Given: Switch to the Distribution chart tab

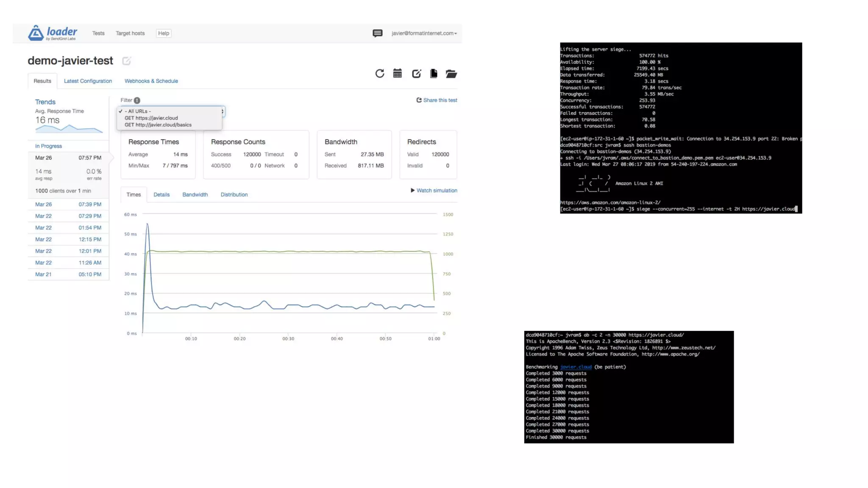Looking at the screenshot, I should [x=234, y=195].
